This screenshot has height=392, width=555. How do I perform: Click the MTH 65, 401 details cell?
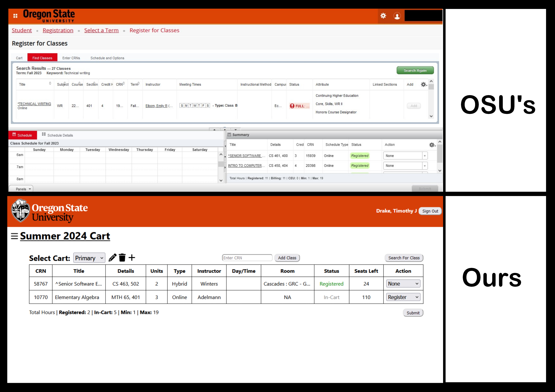pyautogui.click(x=126, y=297)
